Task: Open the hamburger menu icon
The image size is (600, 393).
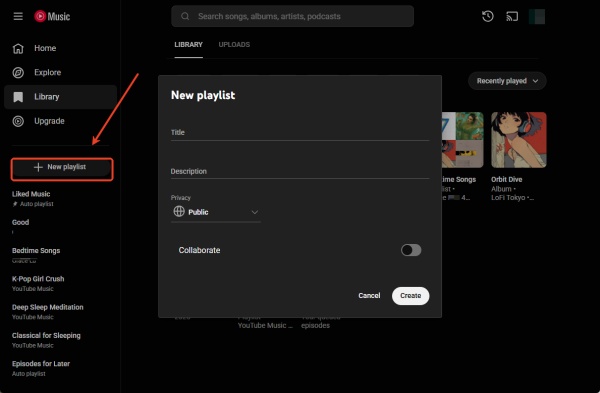Action: 18,16
